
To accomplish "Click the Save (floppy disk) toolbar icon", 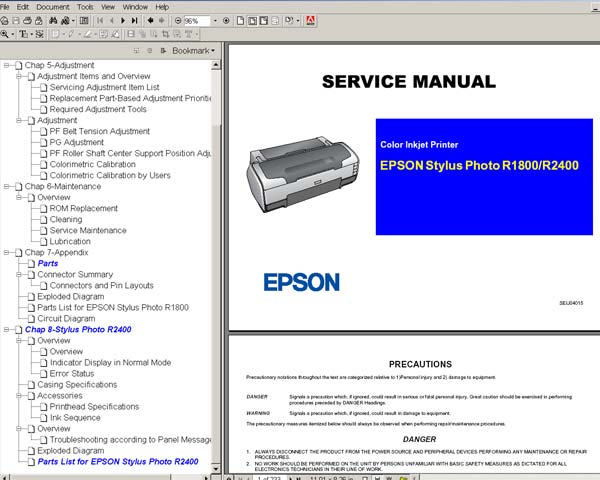I will tap(16, 21).
